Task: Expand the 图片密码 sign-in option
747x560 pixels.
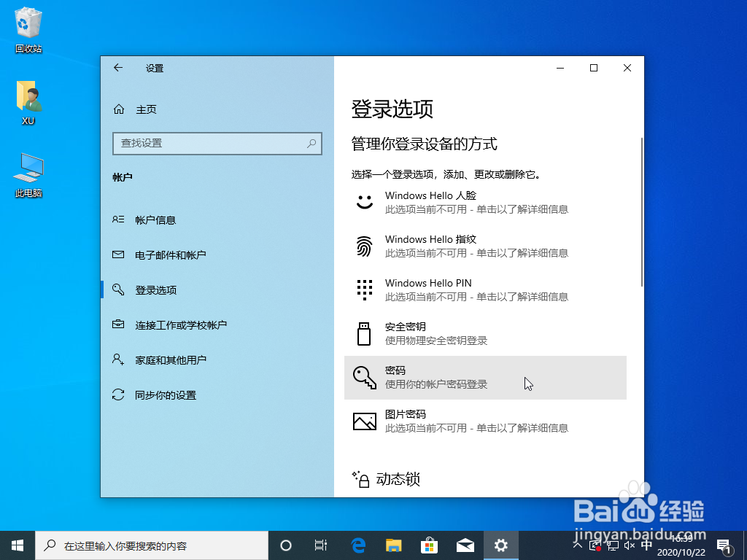Action: (485, 421)
